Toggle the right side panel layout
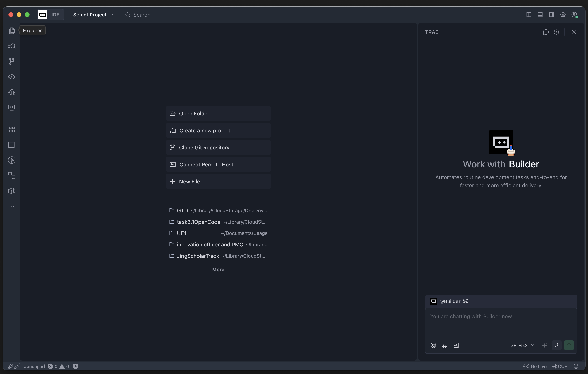The image size is (588, 374). tap(552, 15)
